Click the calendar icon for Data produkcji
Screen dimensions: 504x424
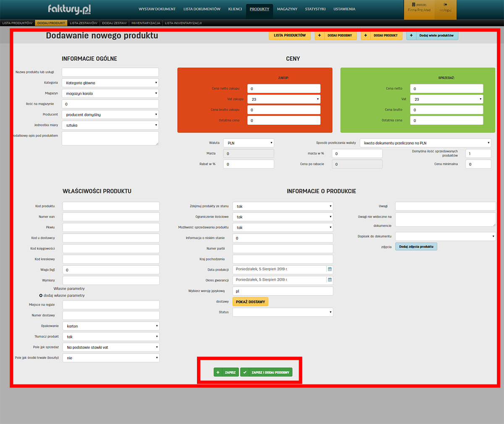pos(330,269)
